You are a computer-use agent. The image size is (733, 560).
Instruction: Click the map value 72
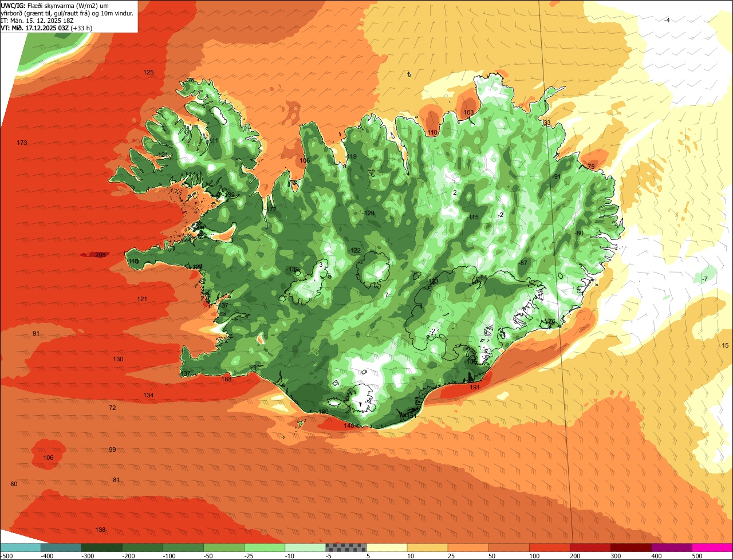(x=112, y=408)
